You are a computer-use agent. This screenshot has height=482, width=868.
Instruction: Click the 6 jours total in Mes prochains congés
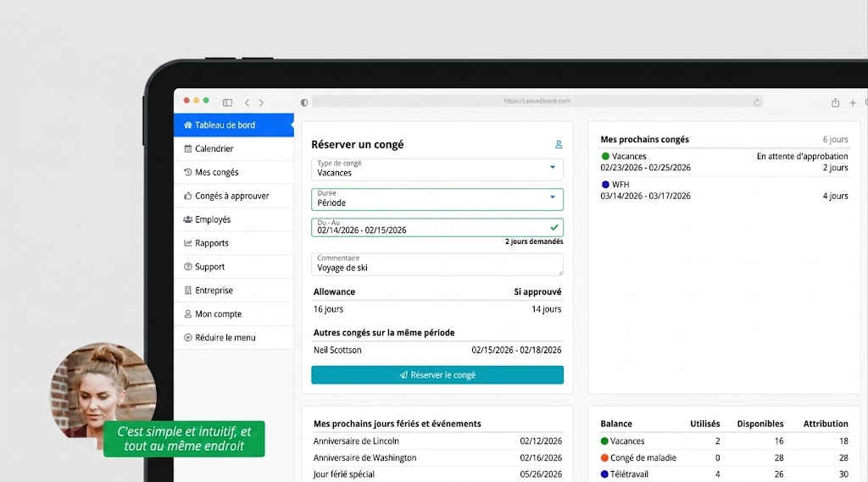(835, 140)
